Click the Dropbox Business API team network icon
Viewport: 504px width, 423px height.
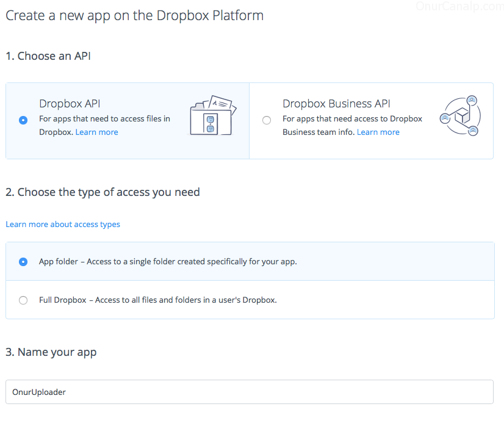(x=460, y=115)
